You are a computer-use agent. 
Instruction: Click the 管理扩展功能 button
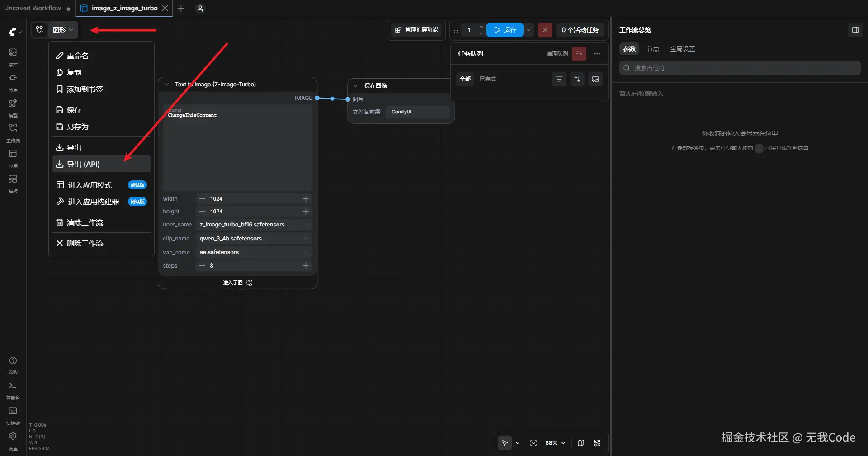click(x=416, y=30)
